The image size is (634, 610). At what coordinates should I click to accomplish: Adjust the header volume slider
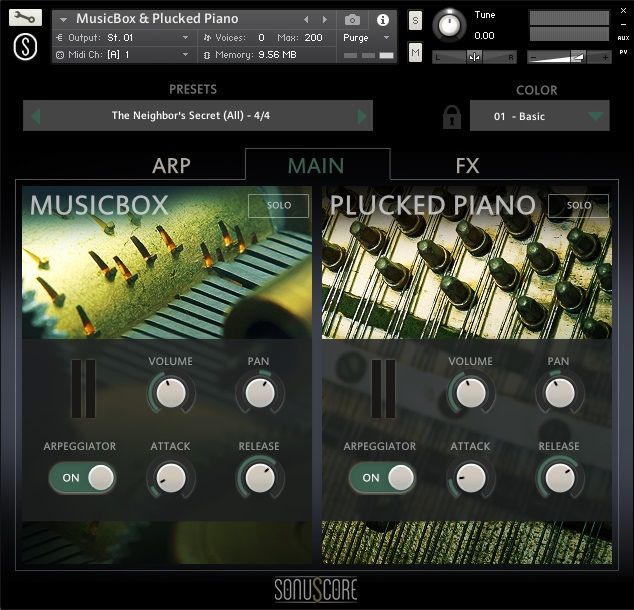(x=569, y=57)
